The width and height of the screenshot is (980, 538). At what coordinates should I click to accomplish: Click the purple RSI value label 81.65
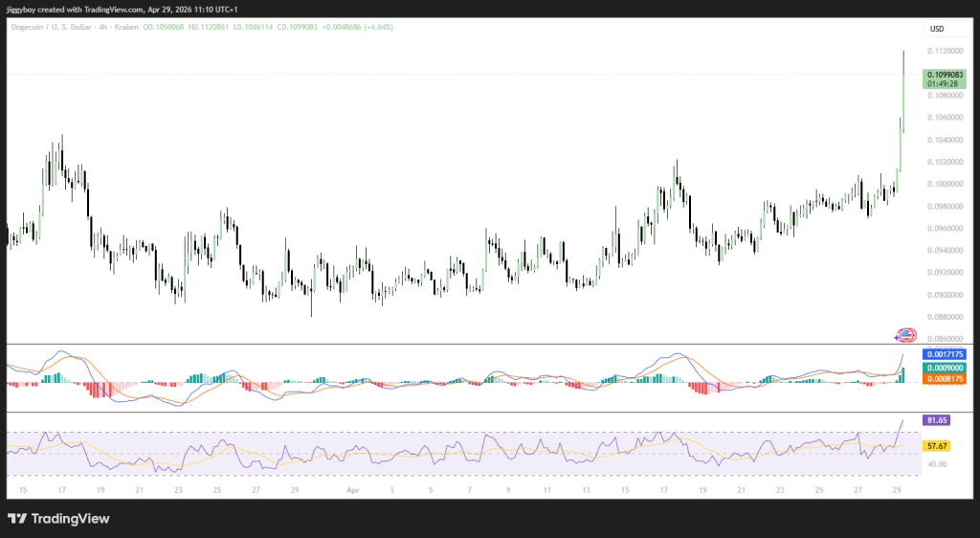(x=935, y=420)
